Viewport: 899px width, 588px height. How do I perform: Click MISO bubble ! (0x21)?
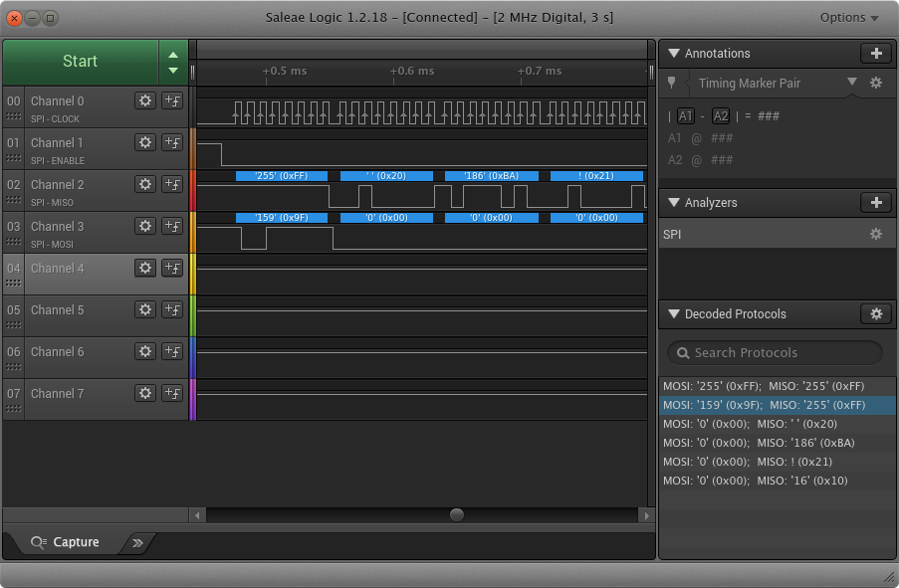(x=597, y=176)
